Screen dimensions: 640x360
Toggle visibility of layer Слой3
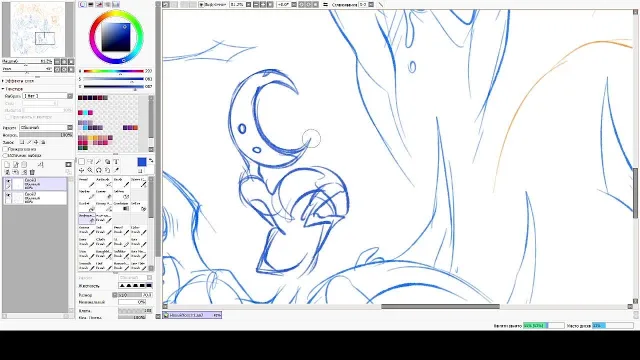tap(8, 181)
